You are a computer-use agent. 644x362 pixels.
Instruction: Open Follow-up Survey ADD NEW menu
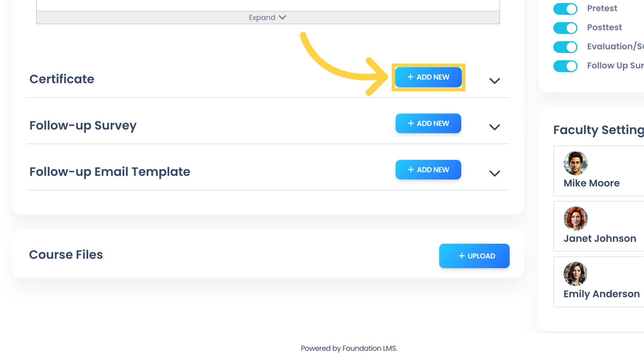(x=428, y=123)
